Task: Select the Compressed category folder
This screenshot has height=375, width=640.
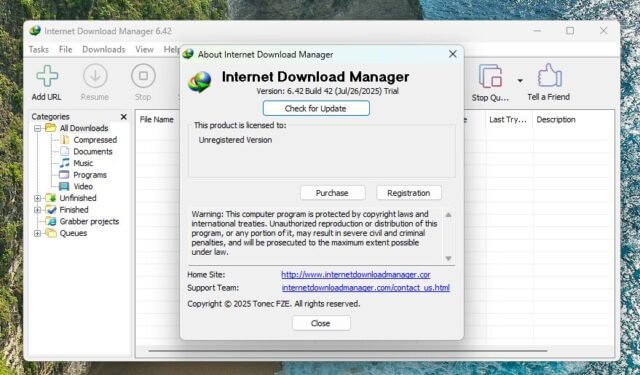Action: (x=64, y=140)
